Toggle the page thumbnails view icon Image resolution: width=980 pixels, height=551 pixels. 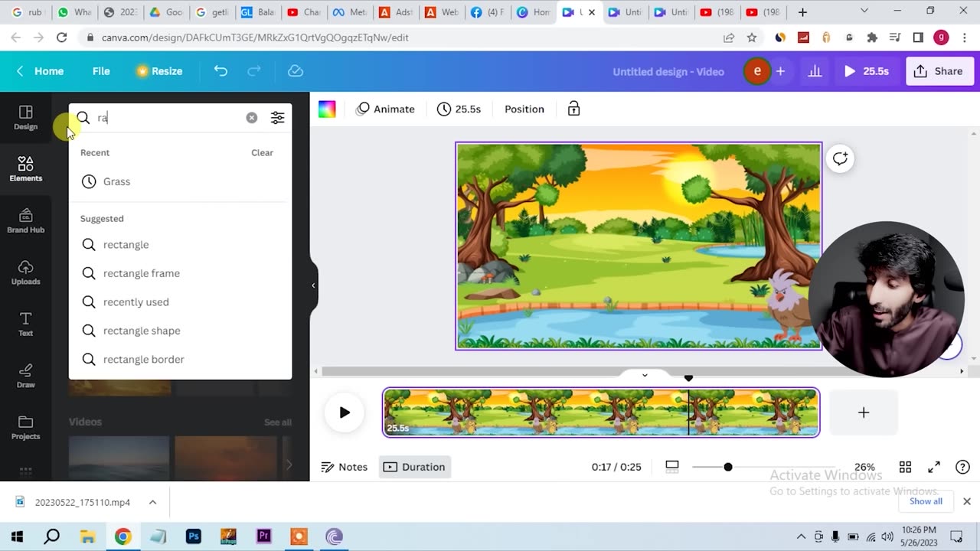click(672, 466)
